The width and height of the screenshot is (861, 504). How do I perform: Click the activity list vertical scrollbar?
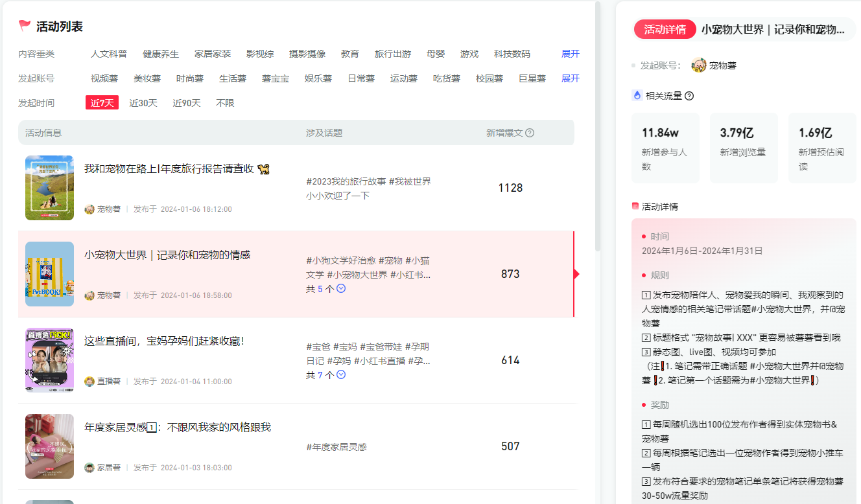[x=598, y=126]
